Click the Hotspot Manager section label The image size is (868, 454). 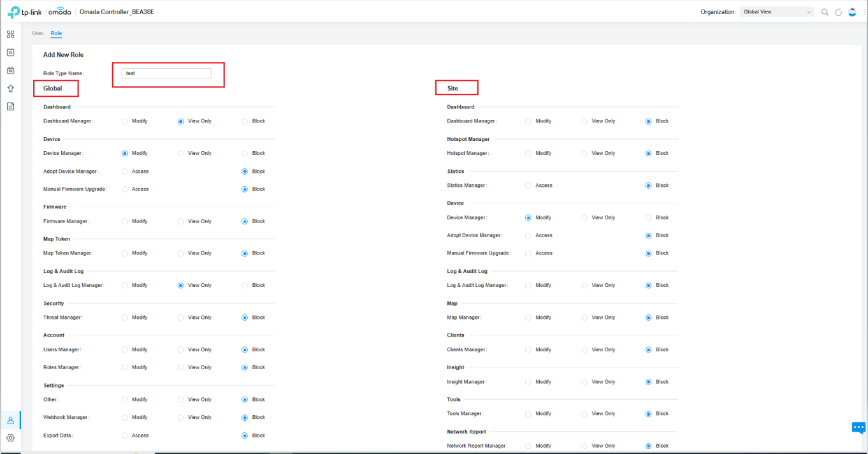[x=468, y=139]
